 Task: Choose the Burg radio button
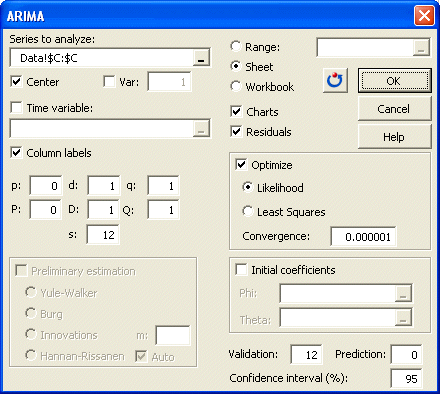coord(31,313)
